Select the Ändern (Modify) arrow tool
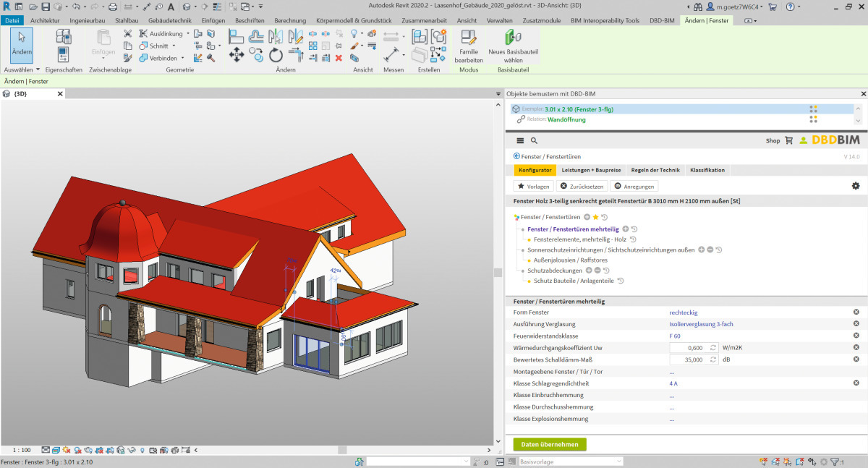The image size is (868, 468). [22, 46]
